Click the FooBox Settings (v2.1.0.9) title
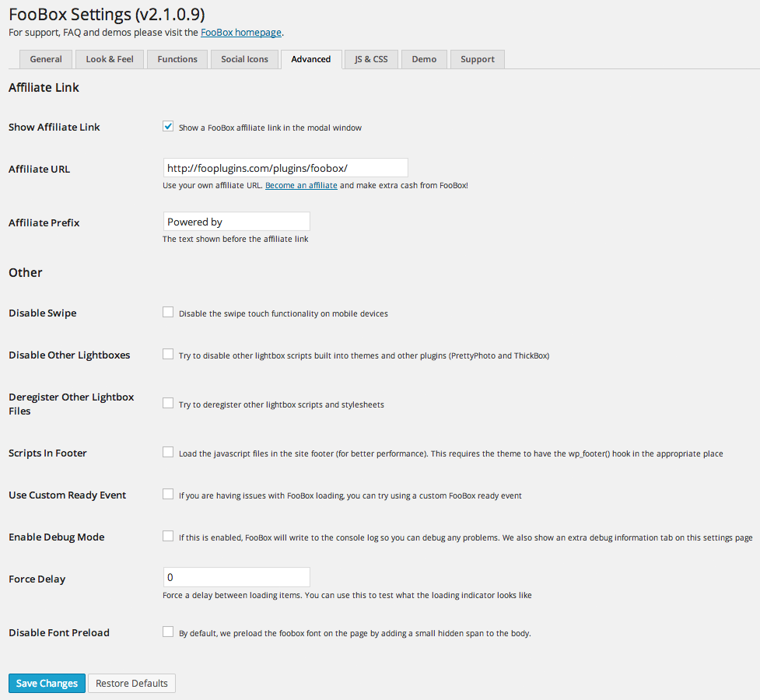 (107, 15)
